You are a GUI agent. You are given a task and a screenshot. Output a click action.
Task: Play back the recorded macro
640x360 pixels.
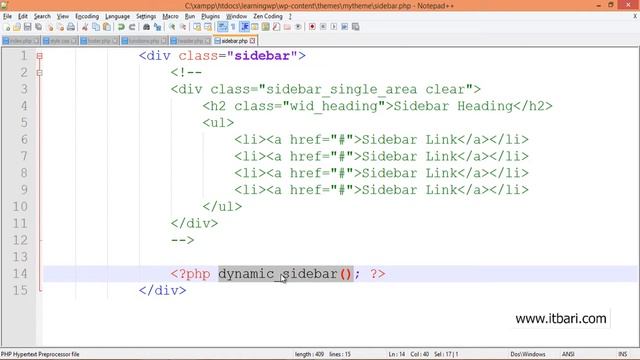[x=333, y=27]
